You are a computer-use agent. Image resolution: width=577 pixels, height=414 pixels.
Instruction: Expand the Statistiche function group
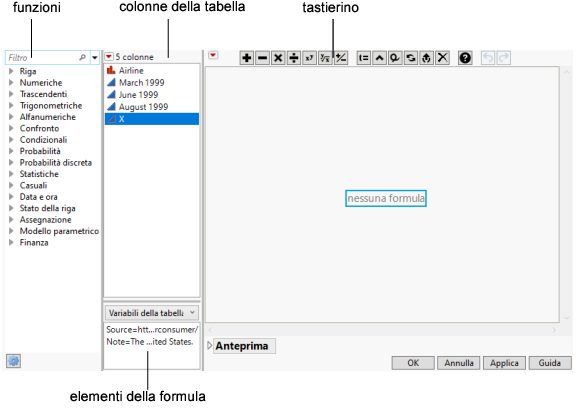pyautogui.click(x=11, y=174)
